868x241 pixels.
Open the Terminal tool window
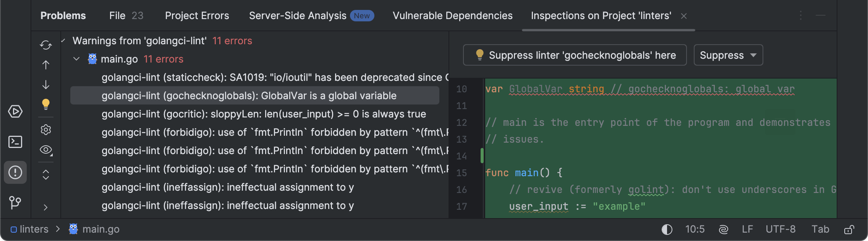[x=15, y=142]
